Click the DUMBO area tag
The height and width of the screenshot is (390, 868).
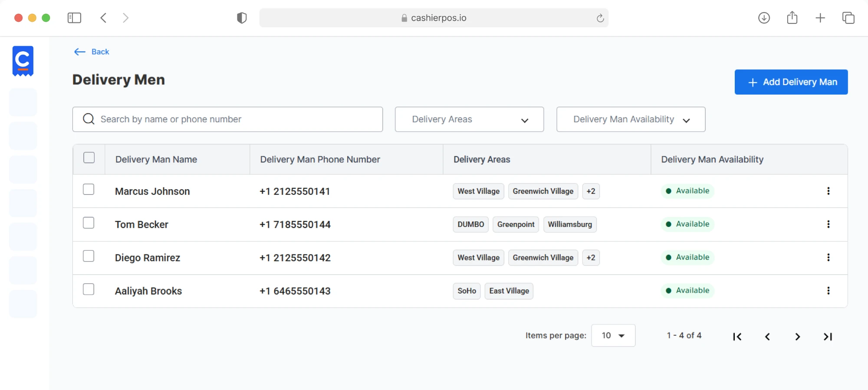pyautogui.click(x=470, y=224)
